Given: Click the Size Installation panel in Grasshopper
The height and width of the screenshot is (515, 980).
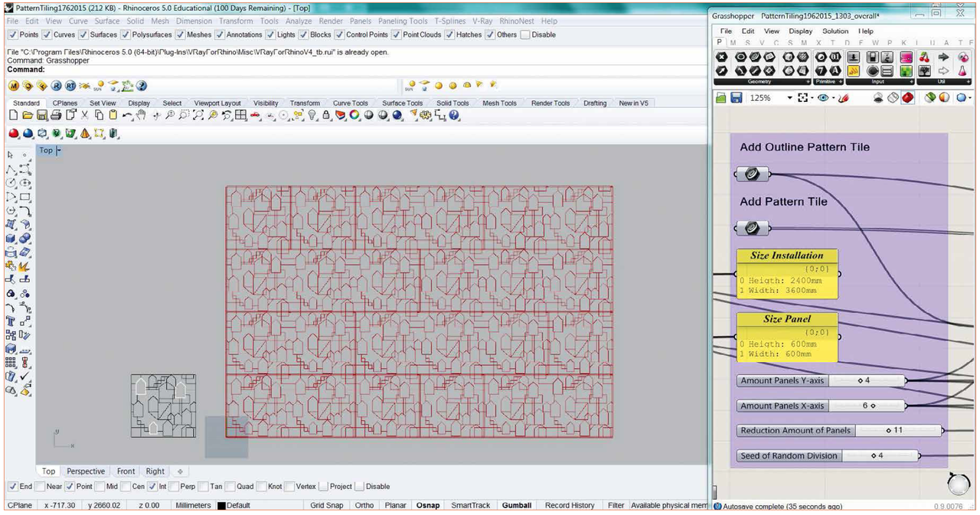Looking at the screenshot, I should 787,275.
